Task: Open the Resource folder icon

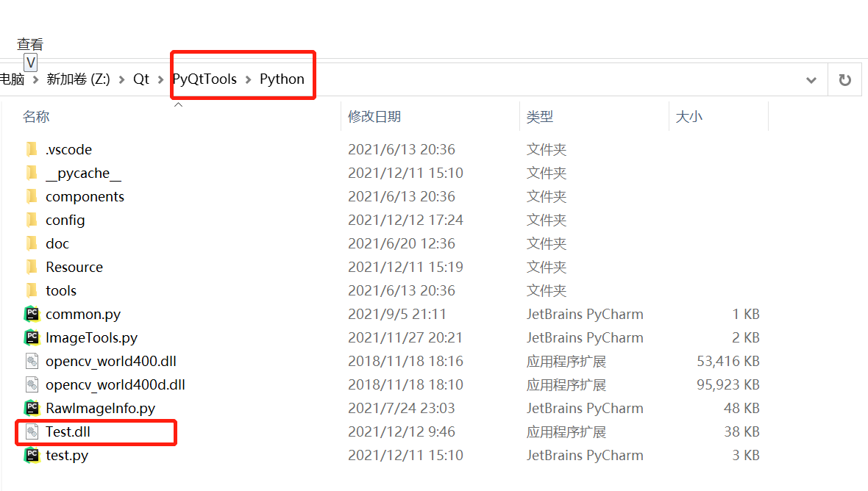Action: [x=32, y=267]
